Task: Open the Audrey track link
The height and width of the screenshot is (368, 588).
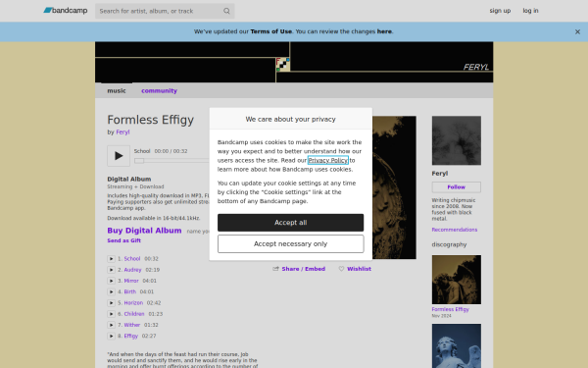Action: coord(132,270)
